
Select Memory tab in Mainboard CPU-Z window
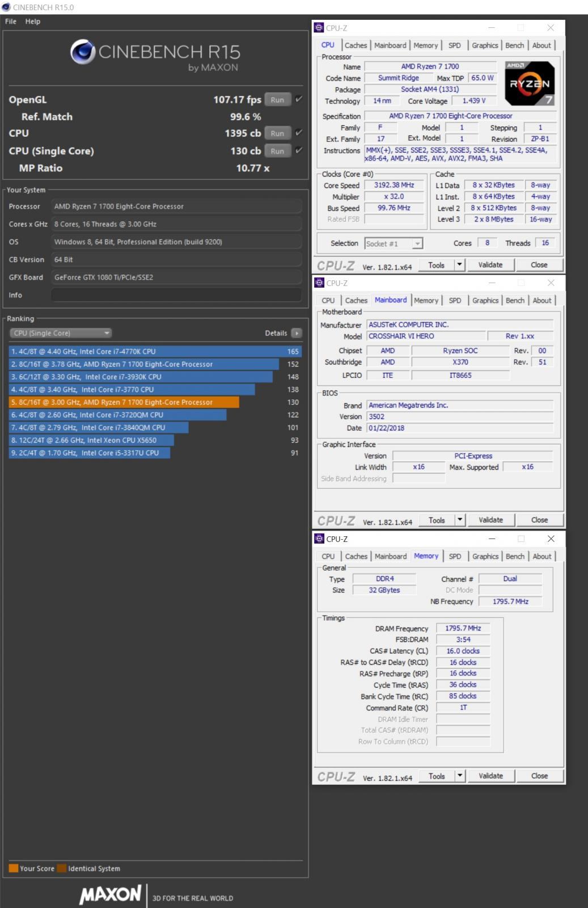coord(426,301)
